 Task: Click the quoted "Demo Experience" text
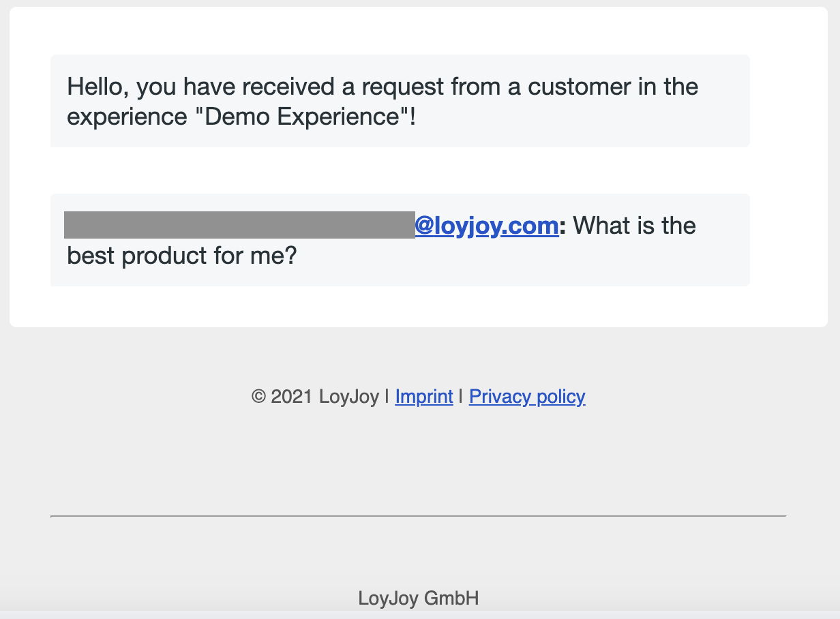(x=301, y=117)
